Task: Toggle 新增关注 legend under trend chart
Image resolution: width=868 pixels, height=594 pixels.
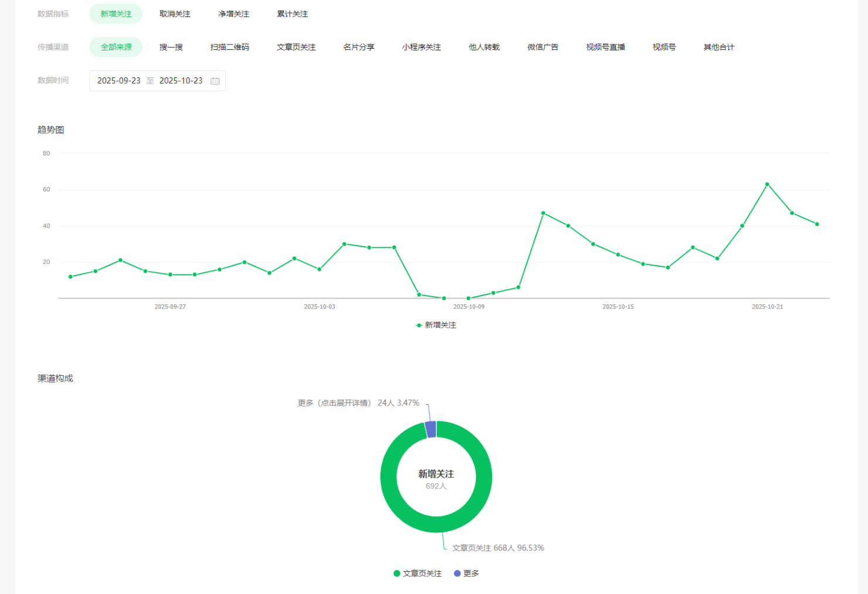Action: (x=436, y=325)
